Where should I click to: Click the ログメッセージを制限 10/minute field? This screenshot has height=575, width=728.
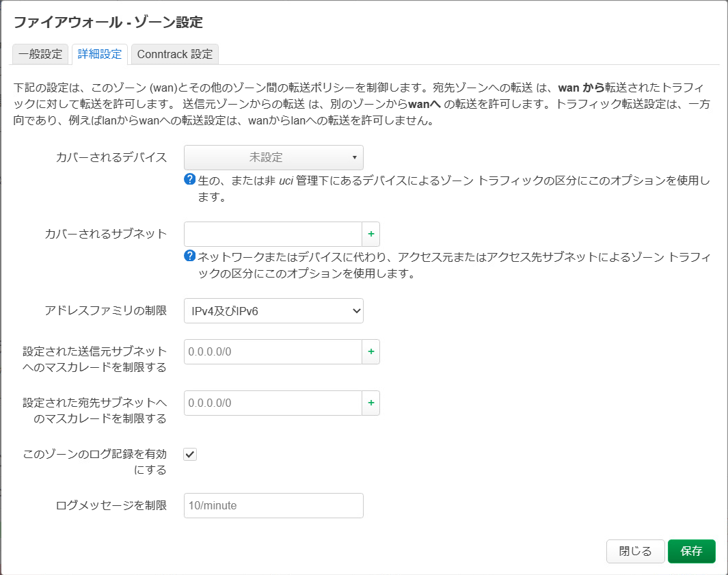pos(273,505)
